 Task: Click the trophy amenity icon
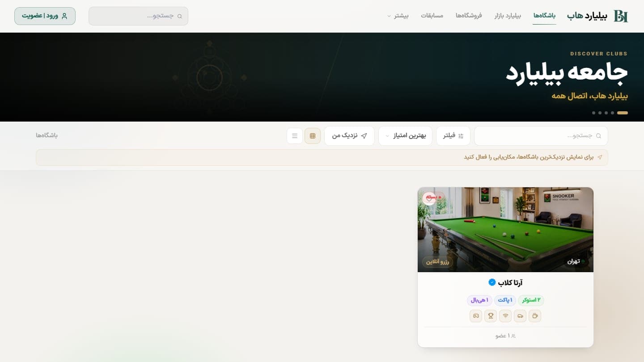pos(491,316)
